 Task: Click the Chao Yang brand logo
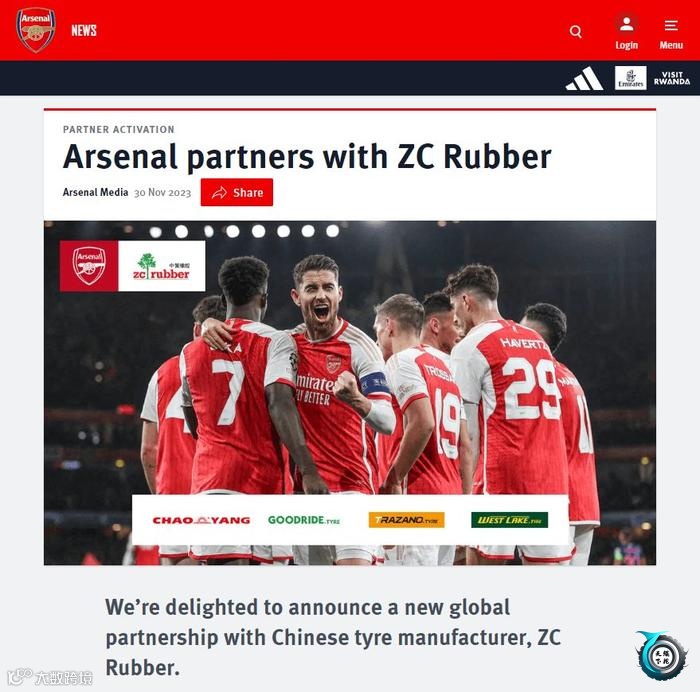201,520
